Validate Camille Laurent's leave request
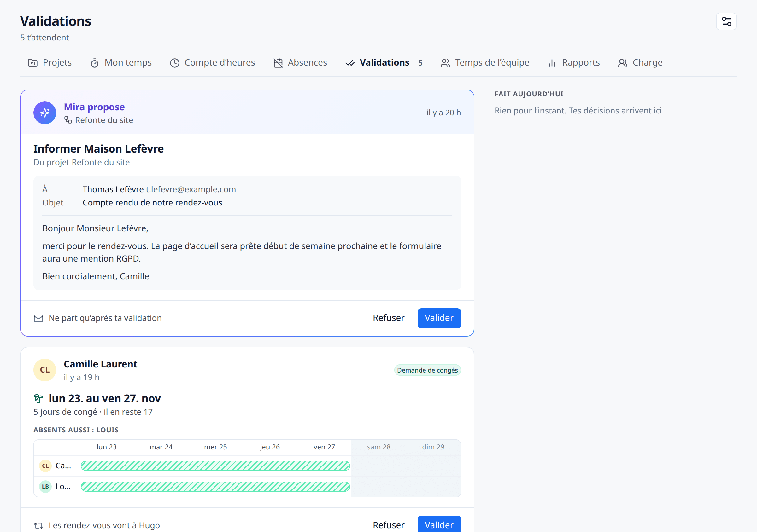Screen dimensions: 757x532 click(439, 524)
